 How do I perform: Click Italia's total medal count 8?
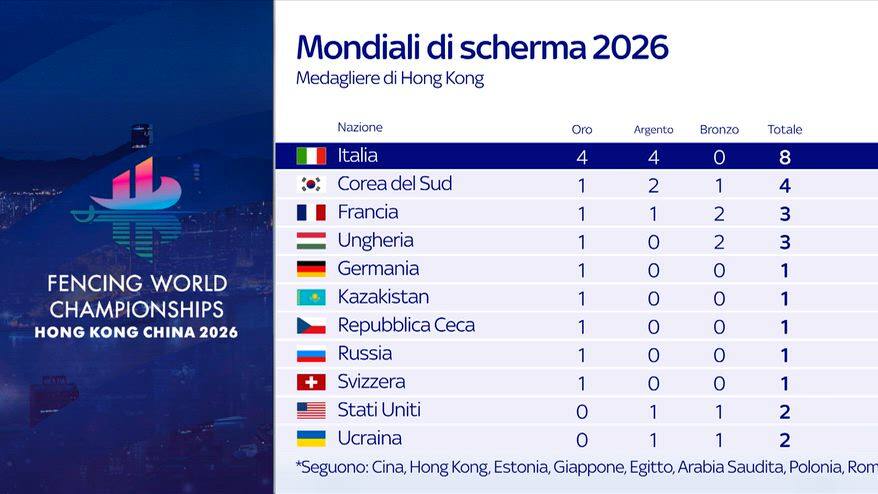click(x=784, y=157)
